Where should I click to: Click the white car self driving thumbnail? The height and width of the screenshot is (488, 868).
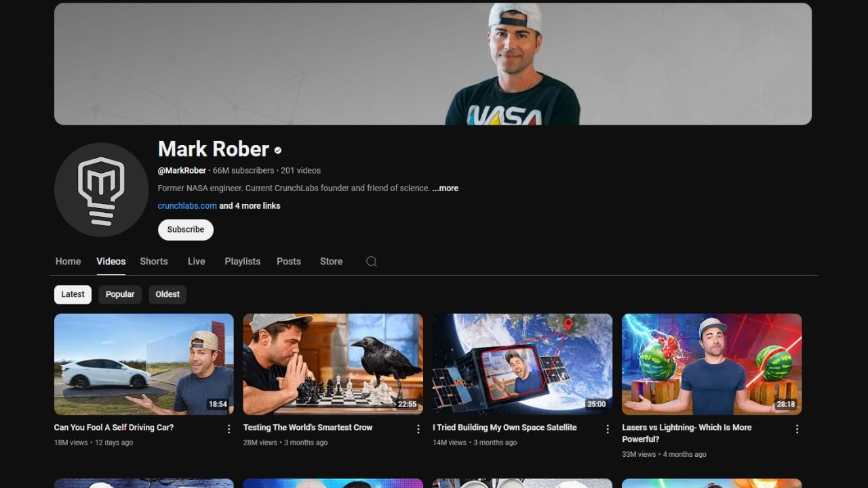click(144, 364)
